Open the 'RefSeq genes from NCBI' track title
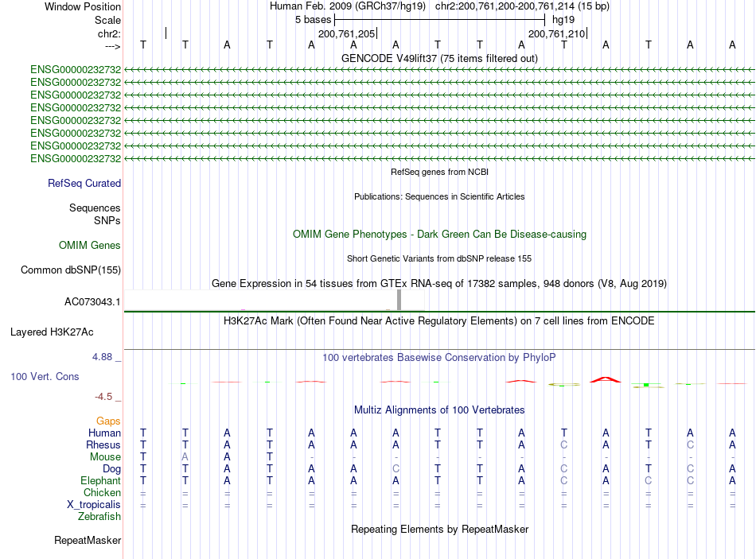Viewport: 756px width, 559px height. pyautogui.click(x=439, y=172)
